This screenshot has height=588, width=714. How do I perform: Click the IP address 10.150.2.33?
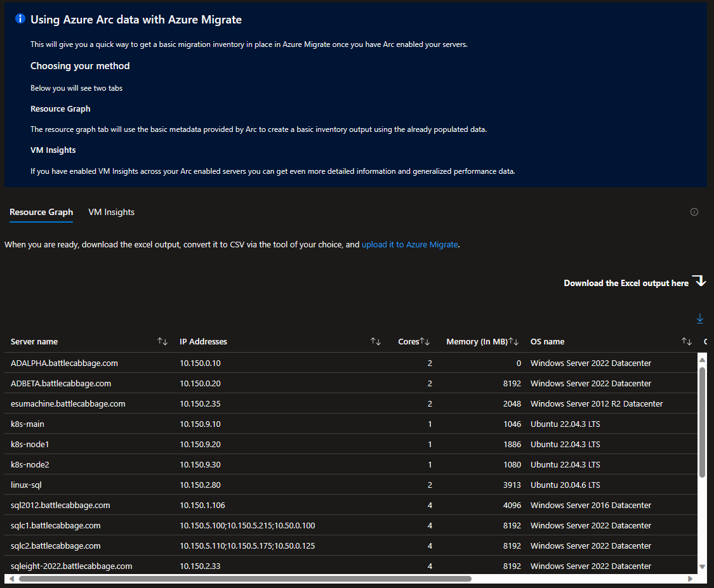coord(200,566)
